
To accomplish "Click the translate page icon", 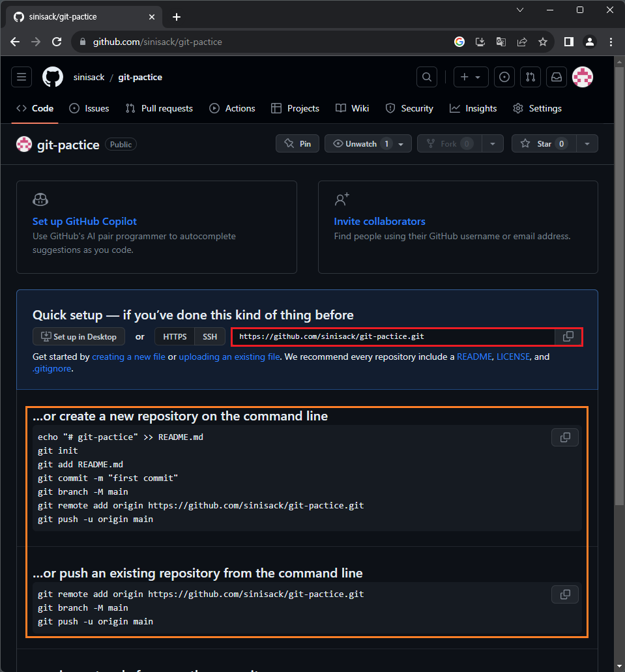I will 501,42.
